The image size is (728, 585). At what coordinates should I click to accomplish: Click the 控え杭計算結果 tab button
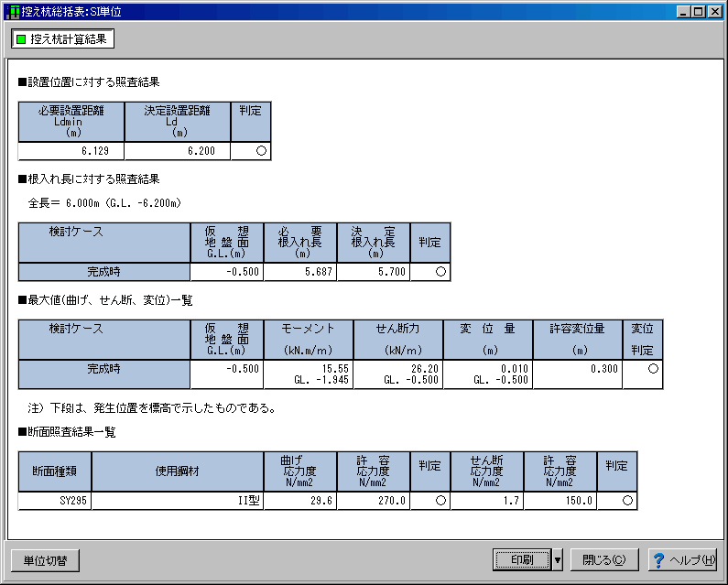[62, 39]
